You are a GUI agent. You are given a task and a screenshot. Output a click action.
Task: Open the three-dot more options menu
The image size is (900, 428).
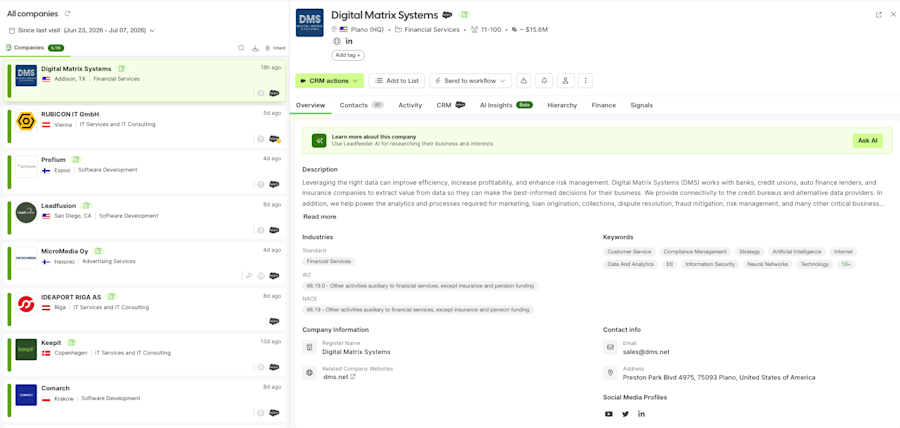585,81
